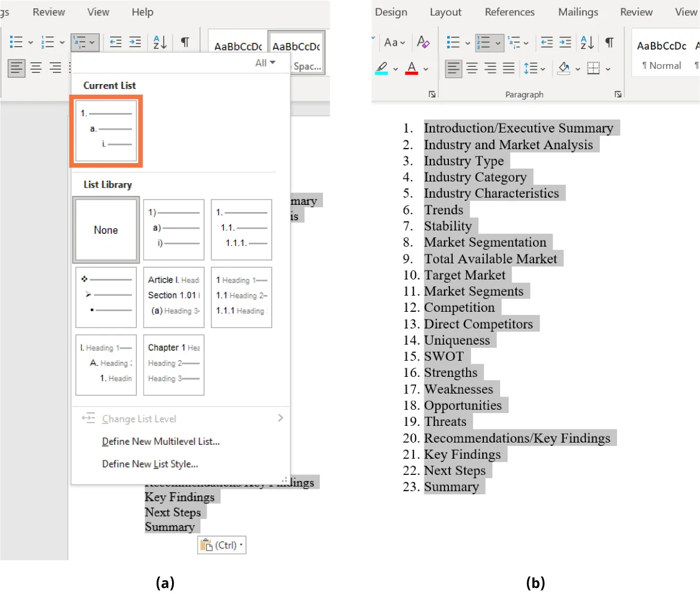
Task: Apply justify alignment
Action: (508, 68)
